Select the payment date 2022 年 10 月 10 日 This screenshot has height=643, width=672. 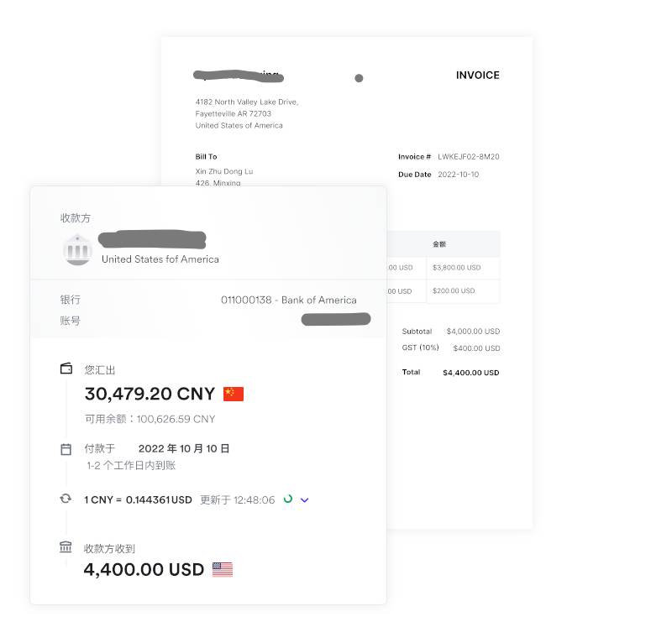click(x=183, y=448)
